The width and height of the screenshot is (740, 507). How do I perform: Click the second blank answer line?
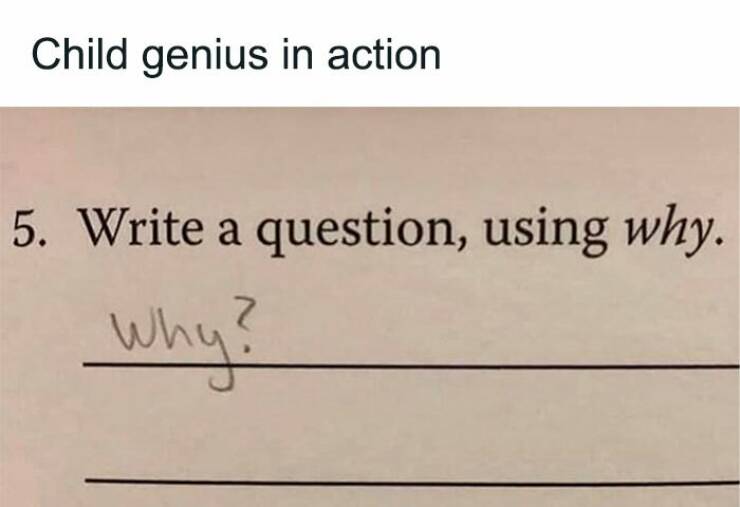point(412,482)
